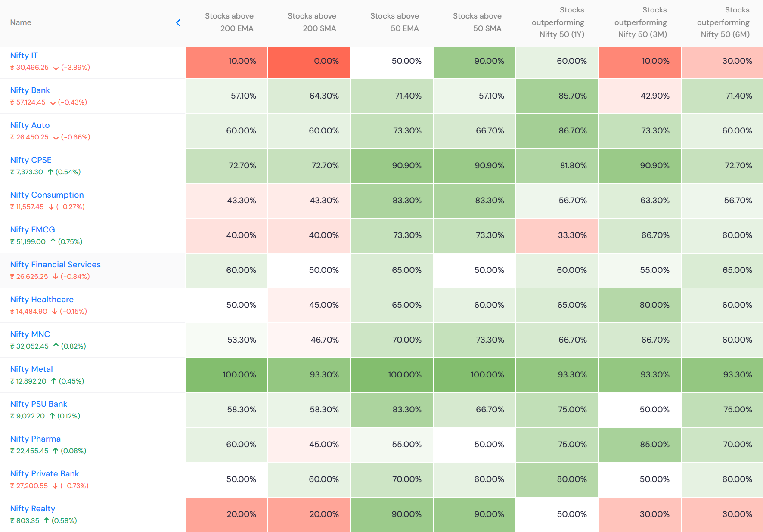Select Nifty FMCG 200 SMA cell 40.00%
This screenshot has width=763, height=532.
pyautogui.click(x=309, y=236)
